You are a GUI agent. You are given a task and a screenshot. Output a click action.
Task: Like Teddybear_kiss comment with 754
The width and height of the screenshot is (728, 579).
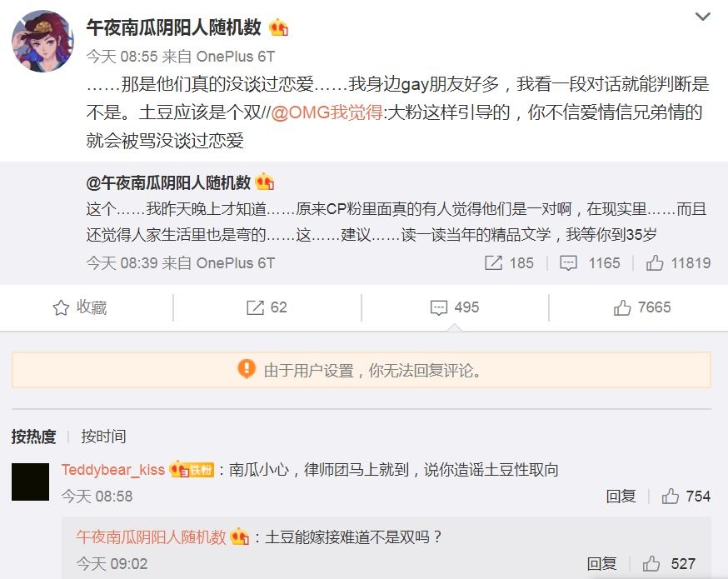tap(670, 497)
